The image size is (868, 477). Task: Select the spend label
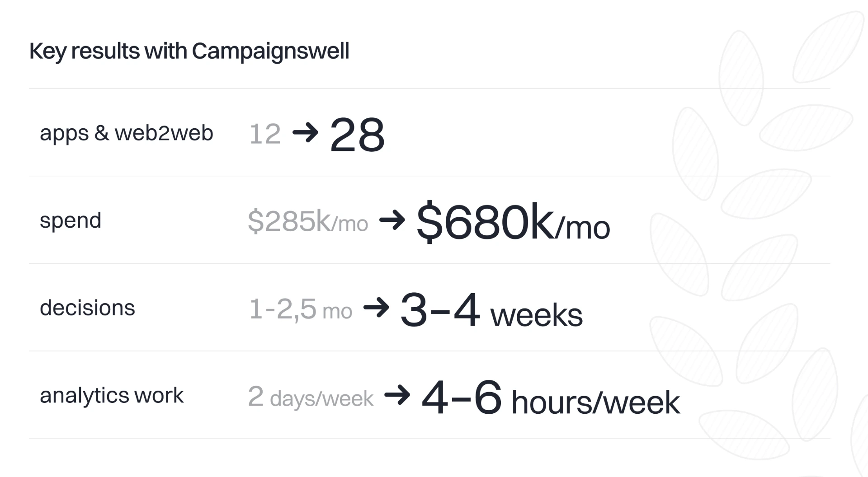point(71,221)
